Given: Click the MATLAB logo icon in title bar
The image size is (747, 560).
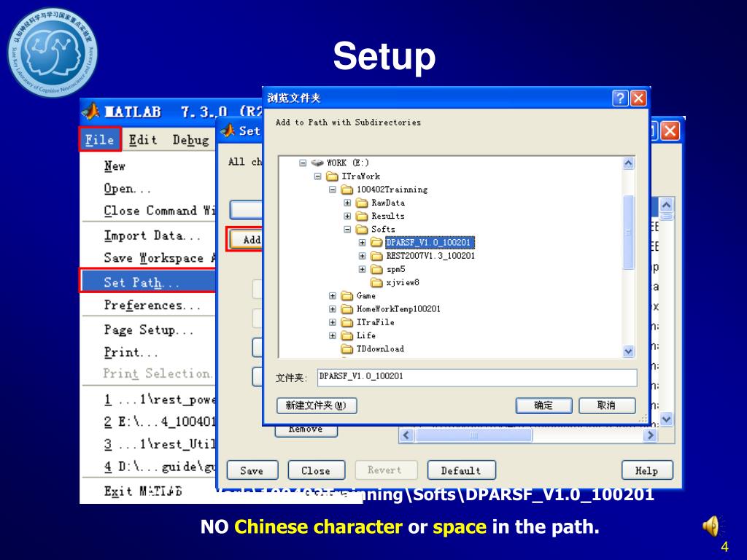Looking at the screenshot, I should click(x=90, y=112).
